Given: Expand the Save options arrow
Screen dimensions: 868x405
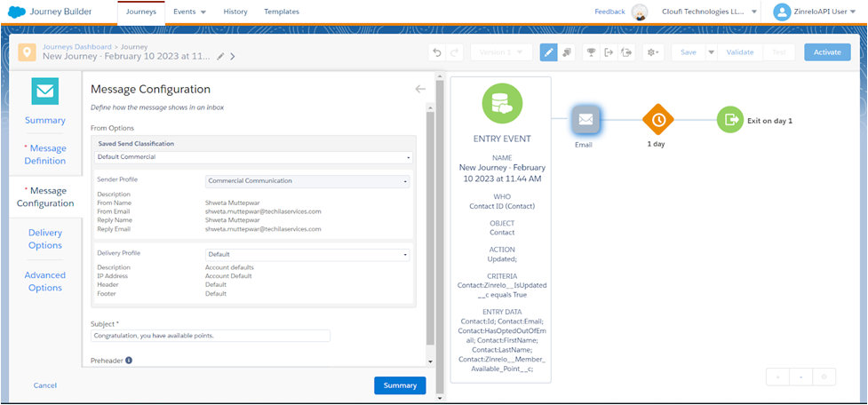Looking at the screenshot, I should 712,52.
